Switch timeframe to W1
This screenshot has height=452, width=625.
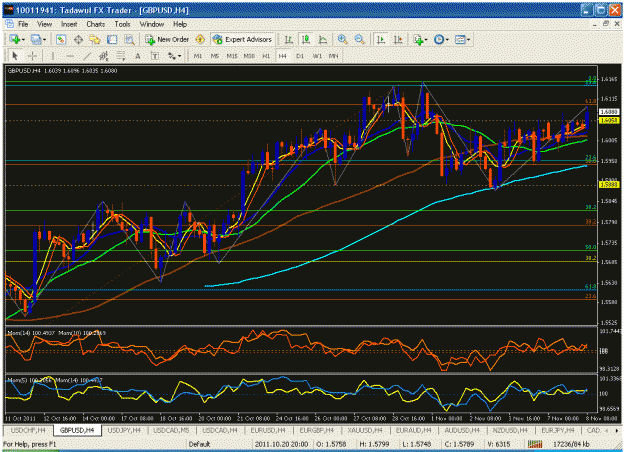pos(317,56)
